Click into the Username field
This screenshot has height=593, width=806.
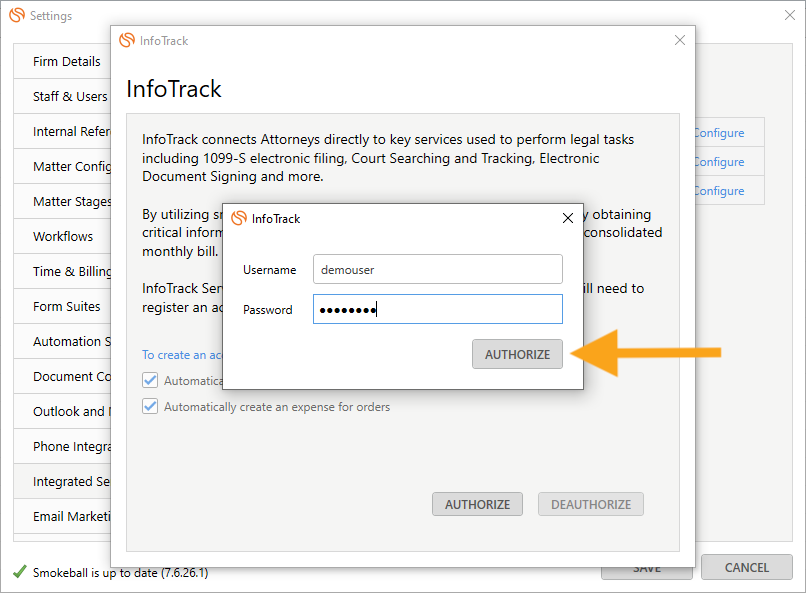point(437,269)
